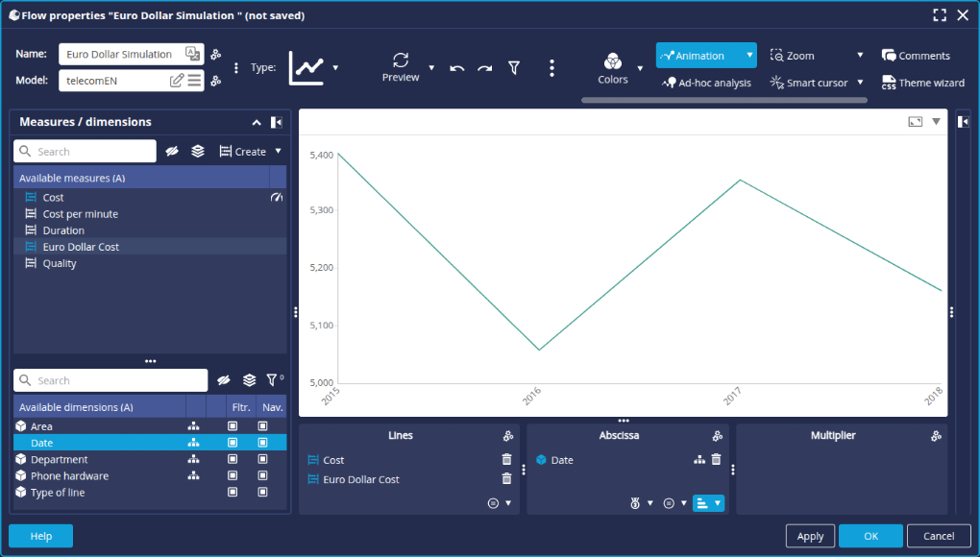Screen dimensions: 980x557
Task: Open the Create dropdown arrow
Action: pos(278,152)
